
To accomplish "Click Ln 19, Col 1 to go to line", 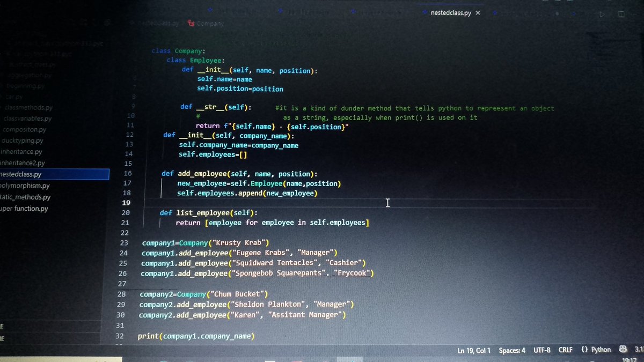I will click(x=474, y=350).
